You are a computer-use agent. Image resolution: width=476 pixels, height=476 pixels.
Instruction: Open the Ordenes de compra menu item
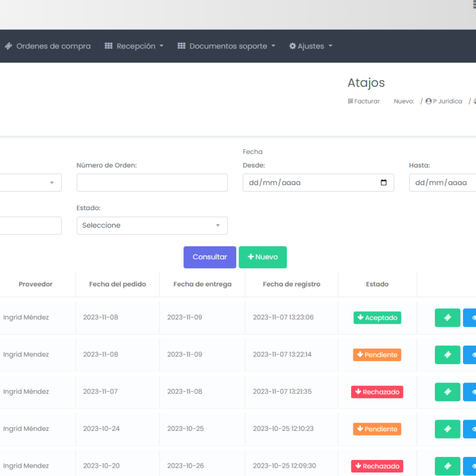[48, 46]
